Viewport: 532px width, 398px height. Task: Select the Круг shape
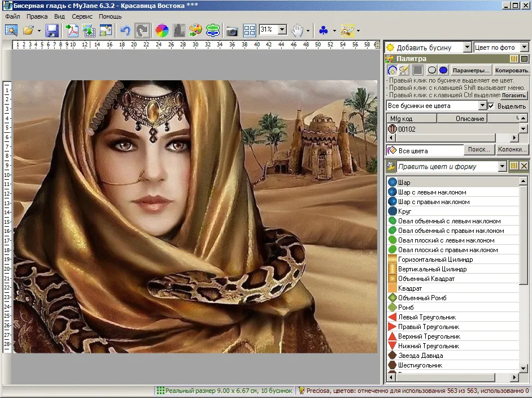pyautogui.click(x=453, y=211)
